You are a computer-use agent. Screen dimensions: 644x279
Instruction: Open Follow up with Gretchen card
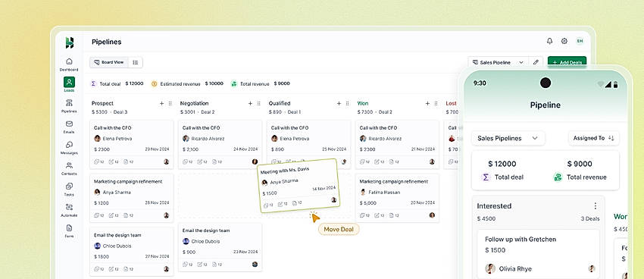pyautogui.click(x=538, y=254)
